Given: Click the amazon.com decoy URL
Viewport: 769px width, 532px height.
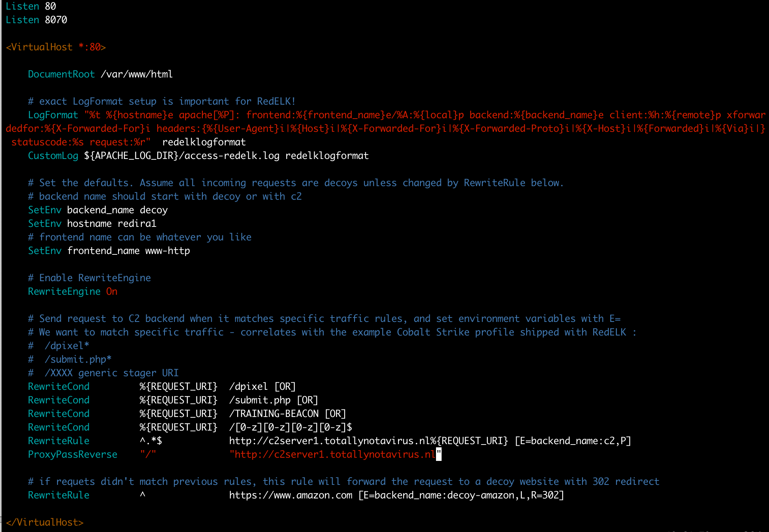Looking at the screenshot, I should 290,495.
